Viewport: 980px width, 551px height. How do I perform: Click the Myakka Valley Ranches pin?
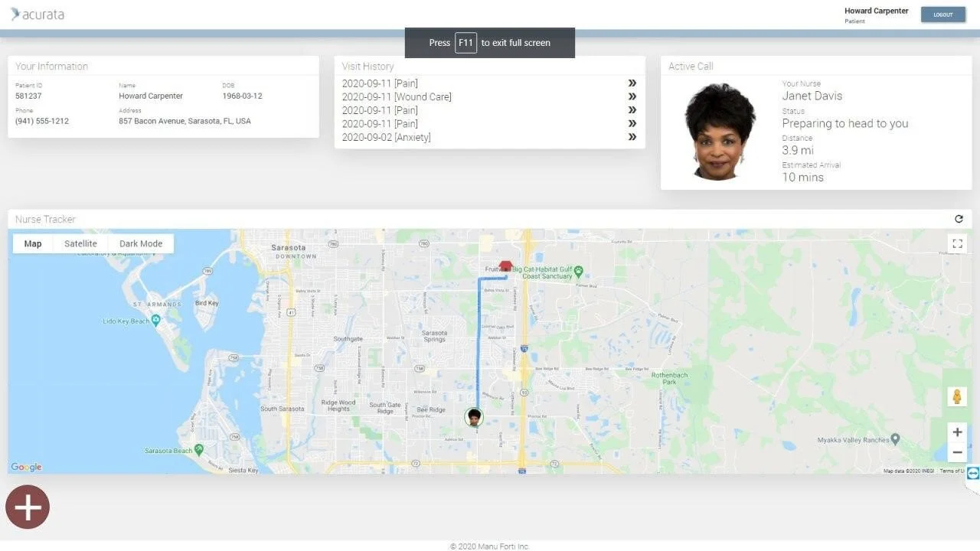tap(895, 439)
